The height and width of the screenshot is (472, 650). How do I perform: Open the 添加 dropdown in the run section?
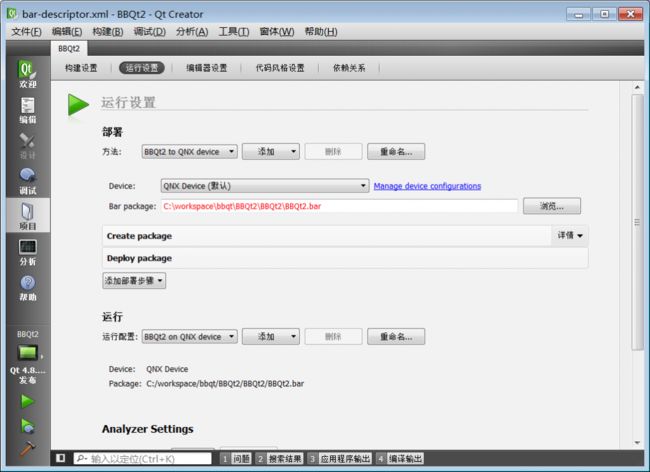(x=271, y=336)
